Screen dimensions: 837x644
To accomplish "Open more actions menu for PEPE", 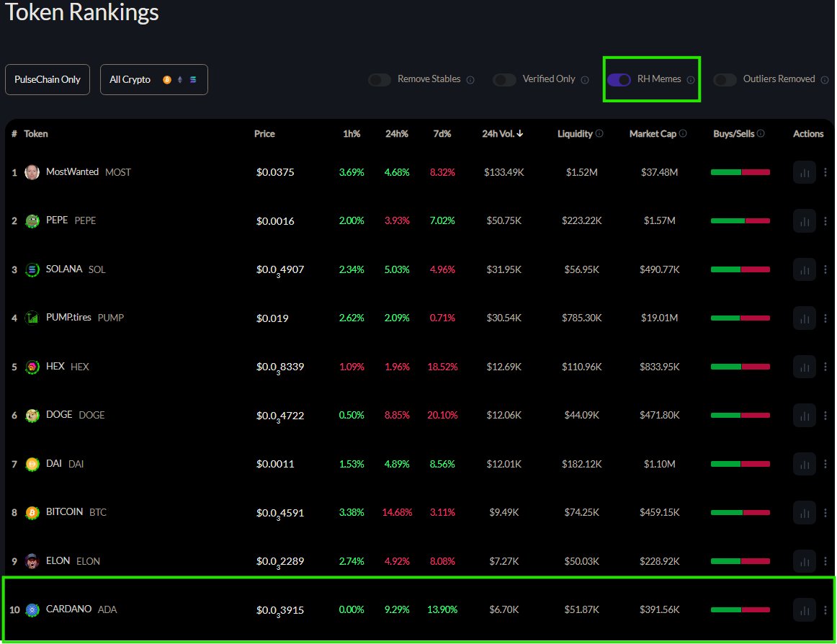I will (x=825, y=221).
